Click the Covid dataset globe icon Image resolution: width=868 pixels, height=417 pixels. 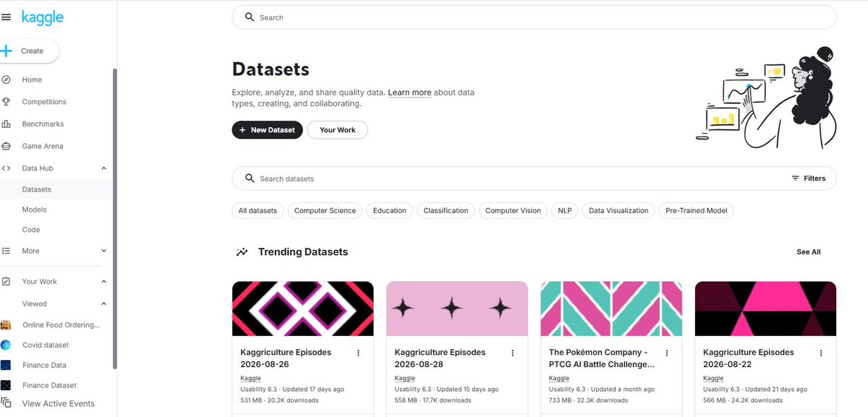pos(6,345)
